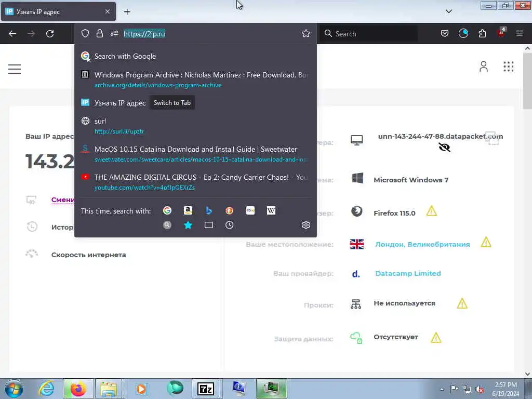Viewport: 532px width, 399px height.
Task: Go back with the back arrow
Action: click(12, 34)
